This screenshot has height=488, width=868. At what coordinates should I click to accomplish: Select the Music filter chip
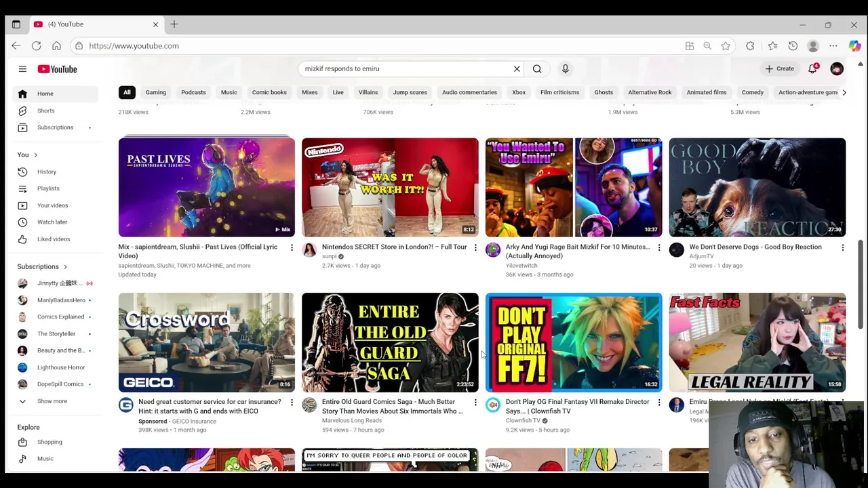(229, 92)
